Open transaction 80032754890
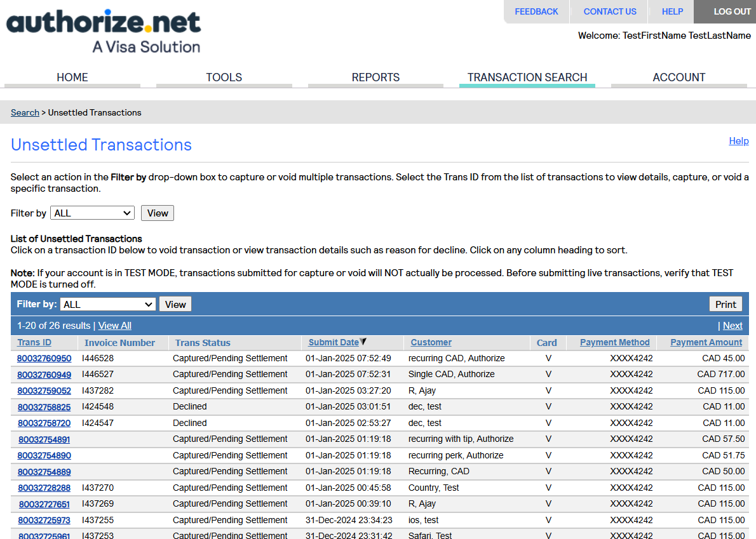This screenshot has height=539, width=756. (x=44, y=456)
